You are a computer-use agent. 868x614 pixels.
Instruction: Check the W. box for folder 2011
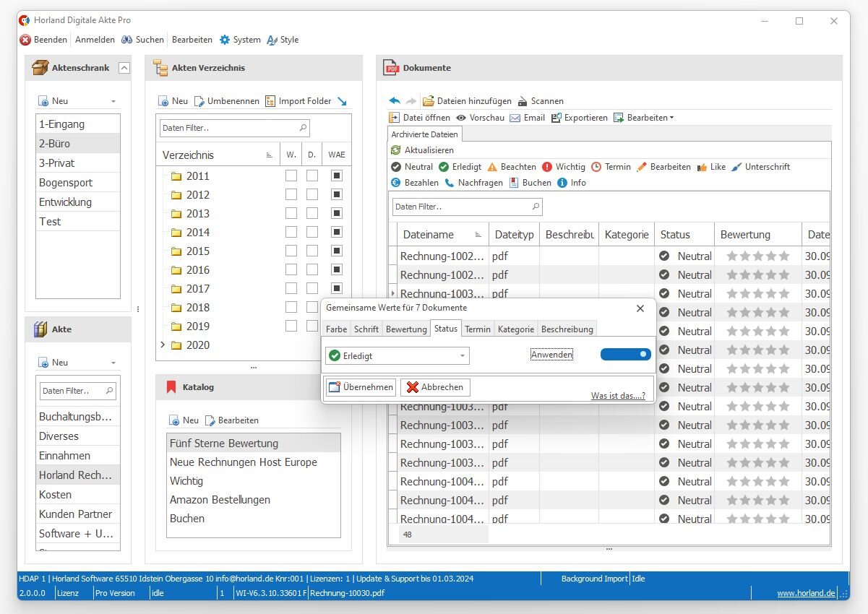point(291,176)
